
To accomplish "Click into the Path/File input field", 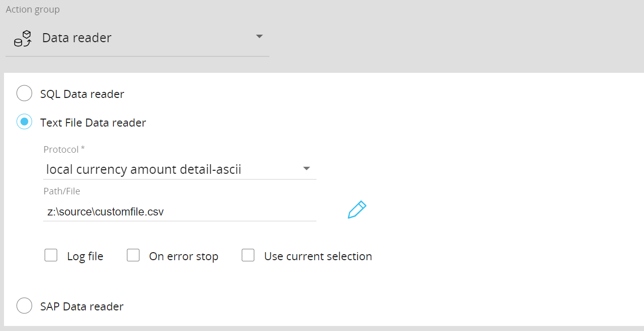I will 180,211.
